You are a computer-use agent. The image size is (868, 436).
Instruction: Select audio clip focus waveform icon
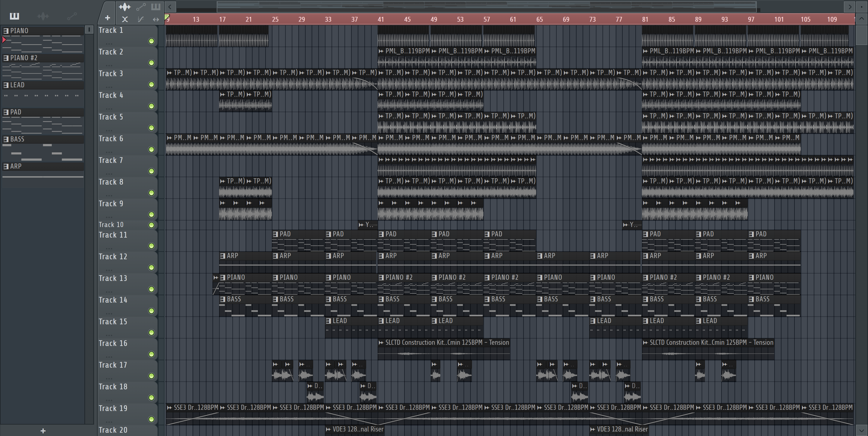pos(125,7)
